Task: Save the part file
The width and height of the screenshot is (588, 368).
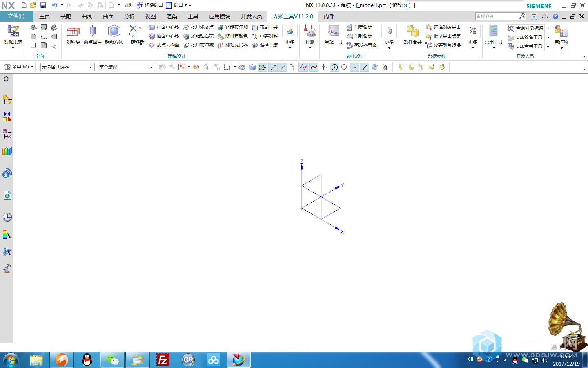Action: [x=43, y=5]
